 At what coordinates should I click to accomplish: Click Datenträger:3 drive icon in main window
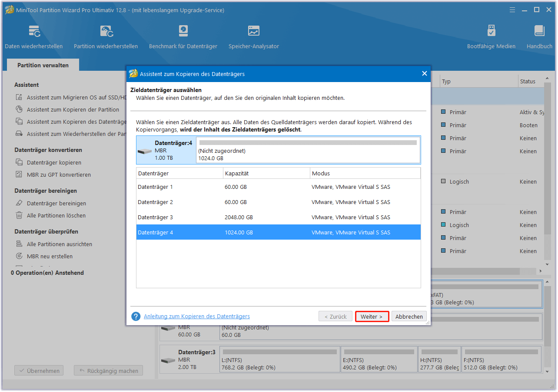click(x=168, y=361)
